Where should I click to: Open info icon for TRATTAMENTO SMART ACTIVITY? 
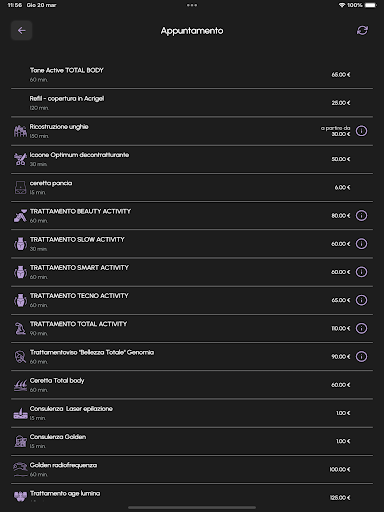[361, 272]
